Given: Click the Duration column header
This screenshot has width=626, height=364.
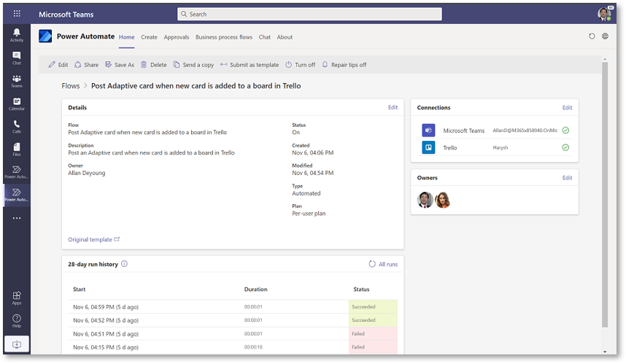Looking at the screenshot, I should (256, 290).
